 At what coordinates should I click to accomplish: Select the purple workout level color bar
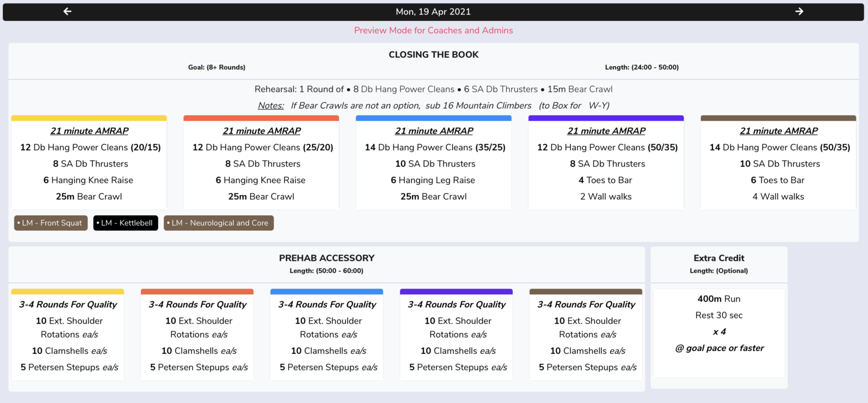click(606, 118)
